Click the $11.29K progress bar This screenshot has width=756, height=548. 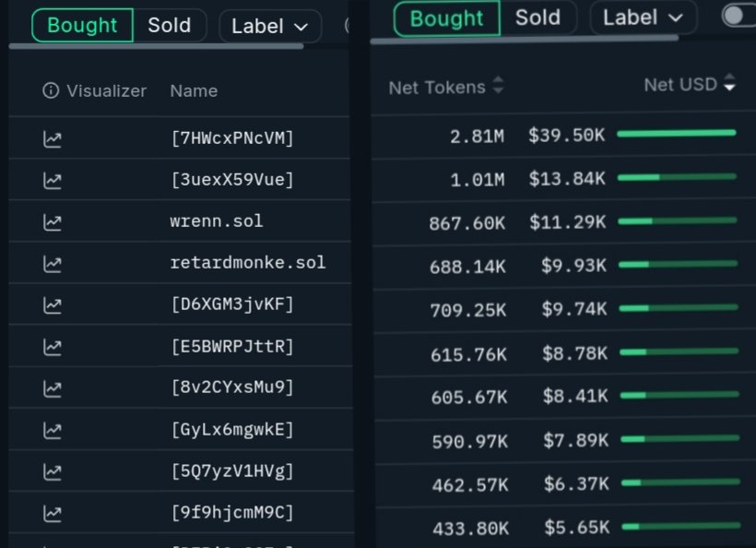click(x=678, y=220)
